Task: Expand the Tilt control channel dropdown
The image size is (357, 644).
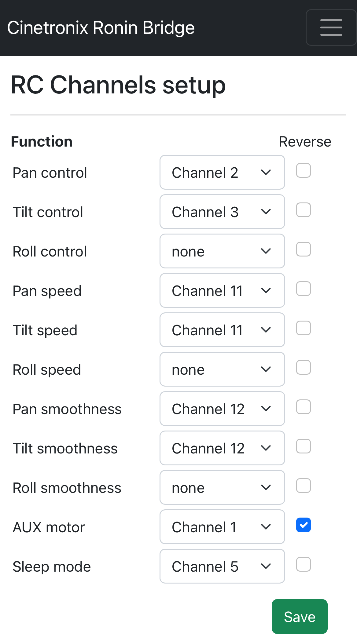Action: coord(222,212)
